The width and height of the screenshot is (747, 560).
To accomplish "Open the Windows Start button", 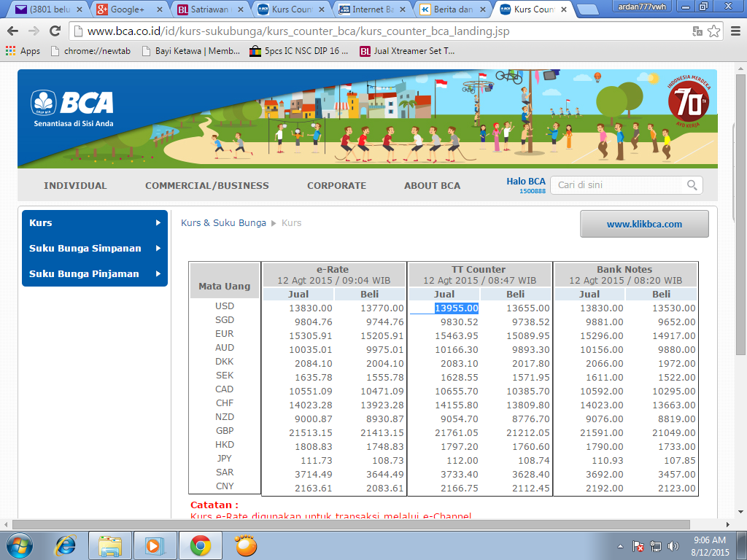I will pyautogui.click(x=19, y=545).
